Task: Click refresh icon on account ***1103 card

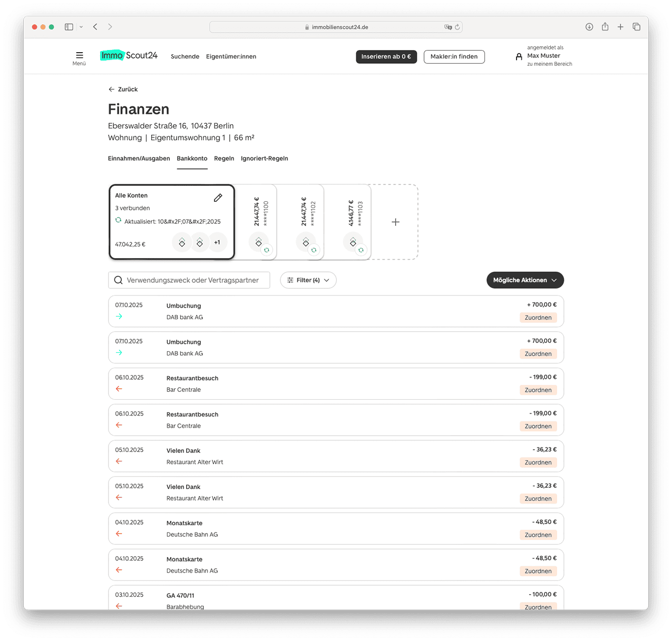Action: pyautogui.click(x=361, y=250)
